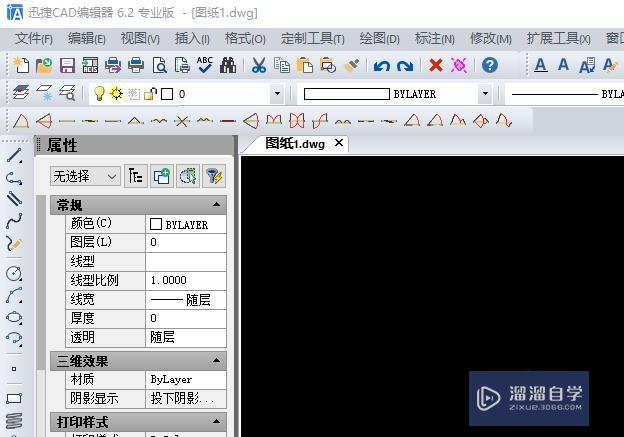Screen dimensions: 624x437
Task: Click the New file icon
Action: [x=21, y=65]
